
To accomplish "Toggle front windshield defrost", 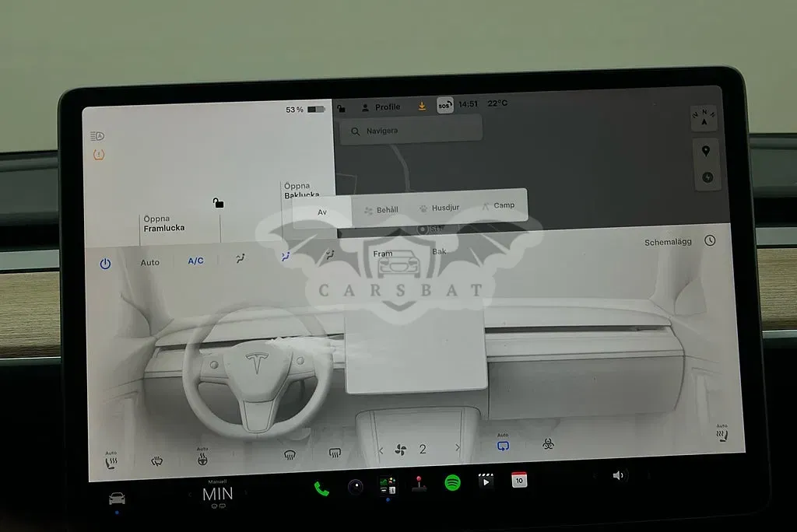I will [290, 455].
